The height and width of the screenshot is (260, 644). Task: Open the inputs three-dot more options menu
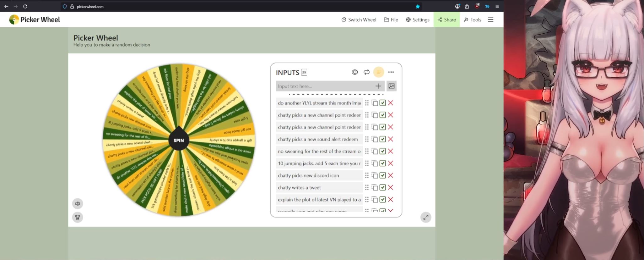pos(391,72)
